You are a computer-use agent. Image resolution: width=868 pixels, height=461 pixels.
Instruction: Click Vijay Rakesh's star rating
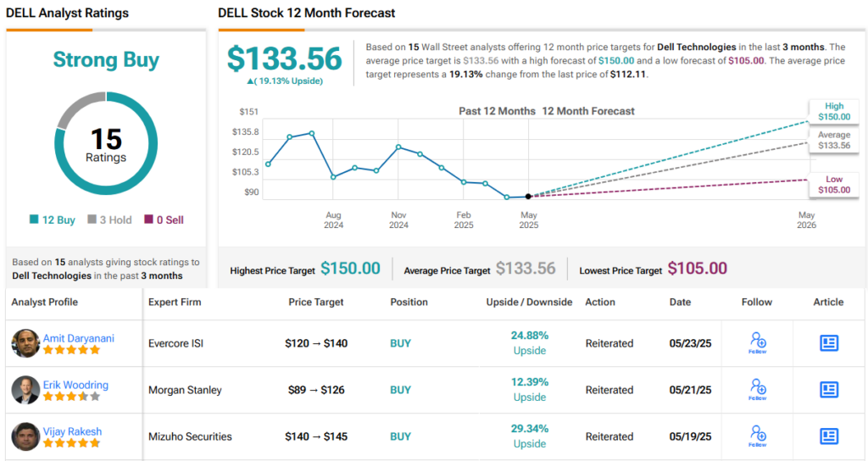click(x=71, y=442)
